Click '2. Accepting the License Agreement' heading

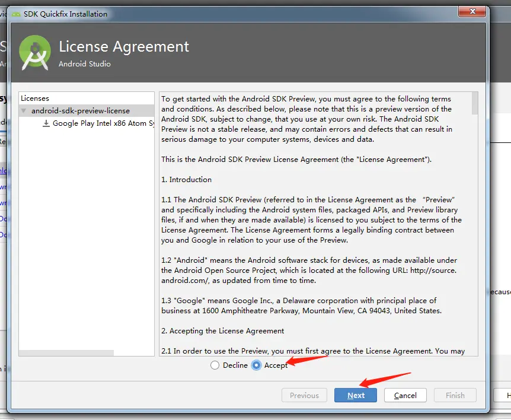(222, 330)
